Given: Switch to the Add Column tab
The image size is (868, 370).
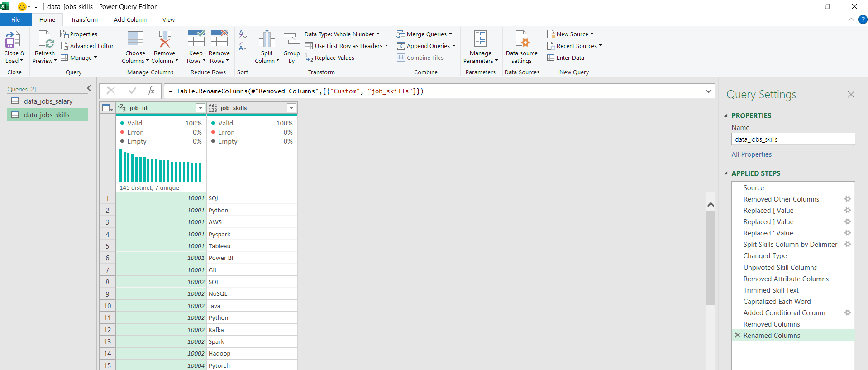Looking at the screenshot, I should coord(130,19).
